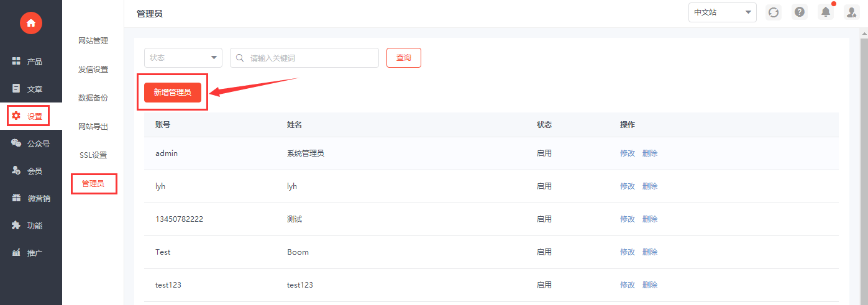Click 修改 for the admin account
The height and width of the screenshot is (305, 868).
[628, 153]
